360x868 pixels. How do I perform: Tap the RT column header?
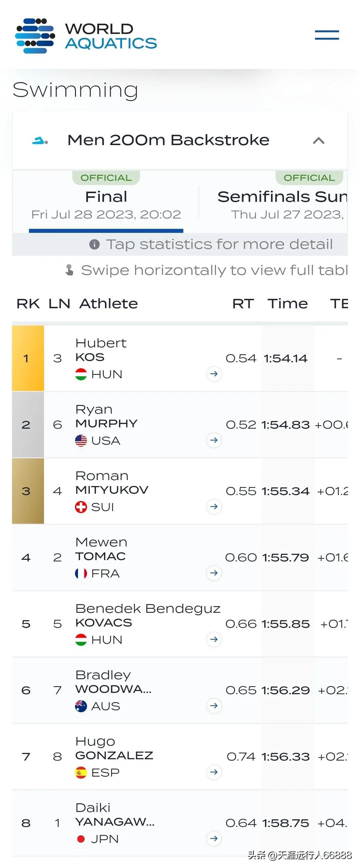coord(243,304)
